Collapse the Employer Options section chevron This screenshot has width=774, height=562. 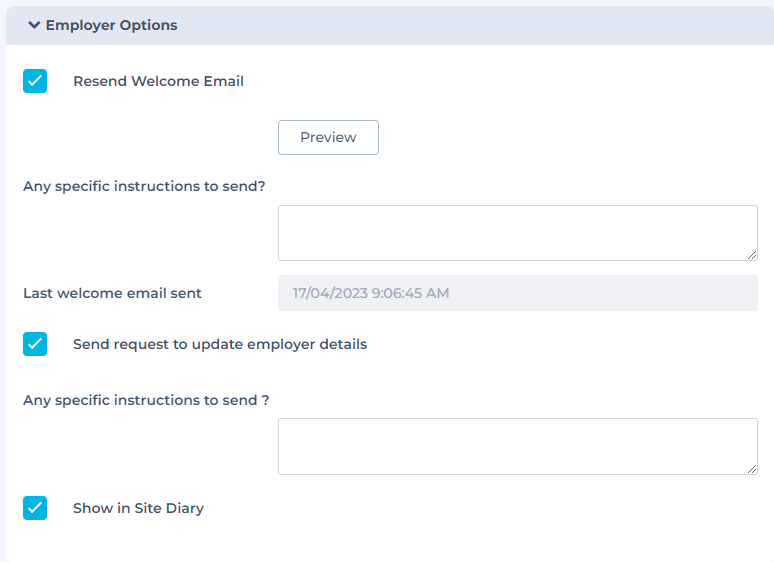click(x=34, y=26)
